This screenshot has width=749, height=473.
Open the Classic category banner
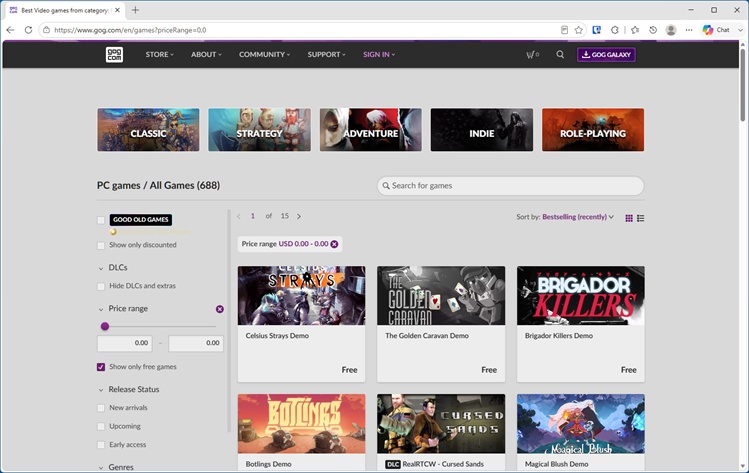click(149, 129)
